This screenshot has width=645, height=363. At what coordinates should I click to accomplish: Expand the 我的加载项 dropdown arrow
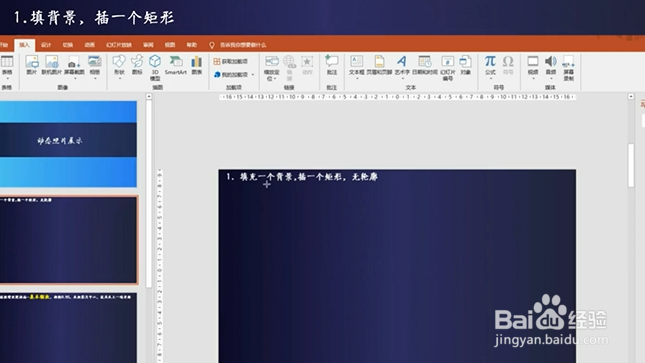[253, 75]
